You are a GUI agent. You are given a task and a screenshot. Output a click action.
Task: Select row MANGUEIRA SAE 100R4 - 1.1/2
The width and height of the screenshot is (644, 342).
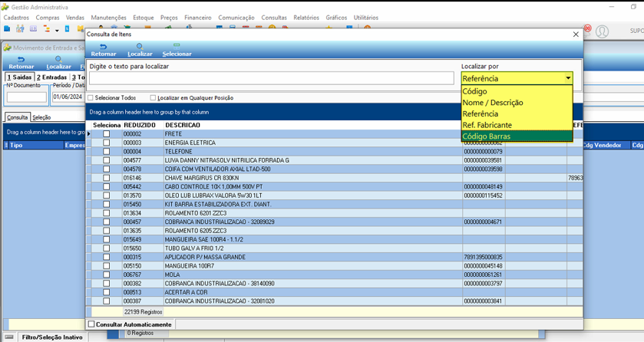tap(335, 239)
